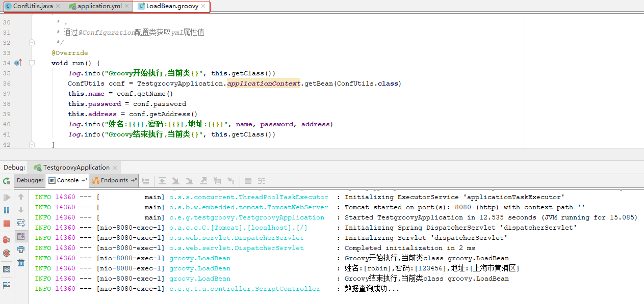644x304 pixels.
Task: Close the application.yml tab
Action: pyautogui.click(x=127, y=7)
